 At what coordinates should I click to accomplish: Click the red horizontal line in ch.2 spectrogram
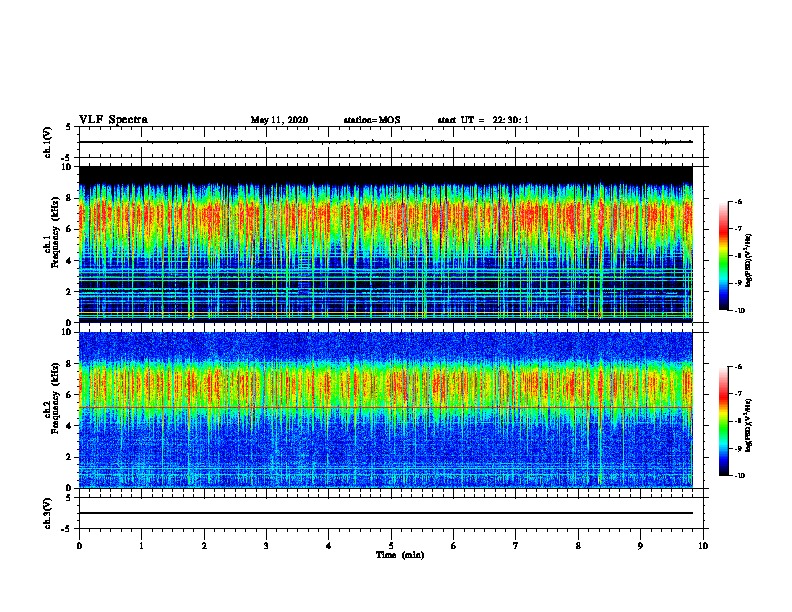point(386,407)
